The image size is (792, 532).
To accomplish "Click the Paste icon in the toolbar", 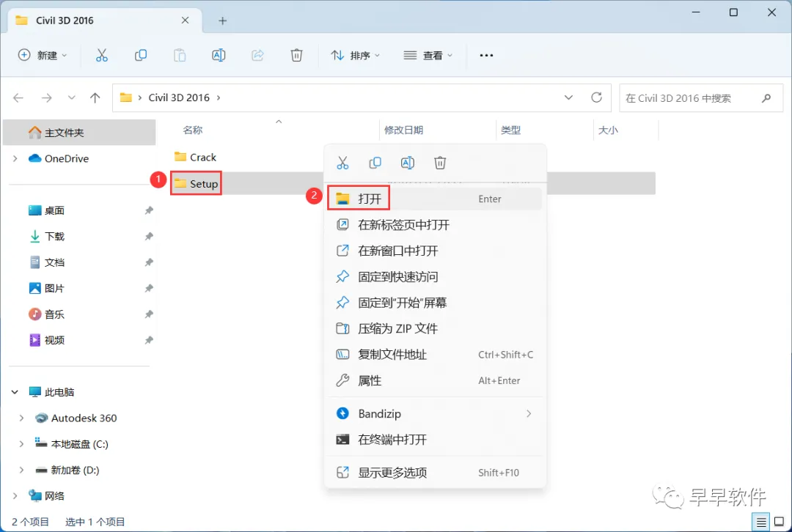I will tap(180, 55).
